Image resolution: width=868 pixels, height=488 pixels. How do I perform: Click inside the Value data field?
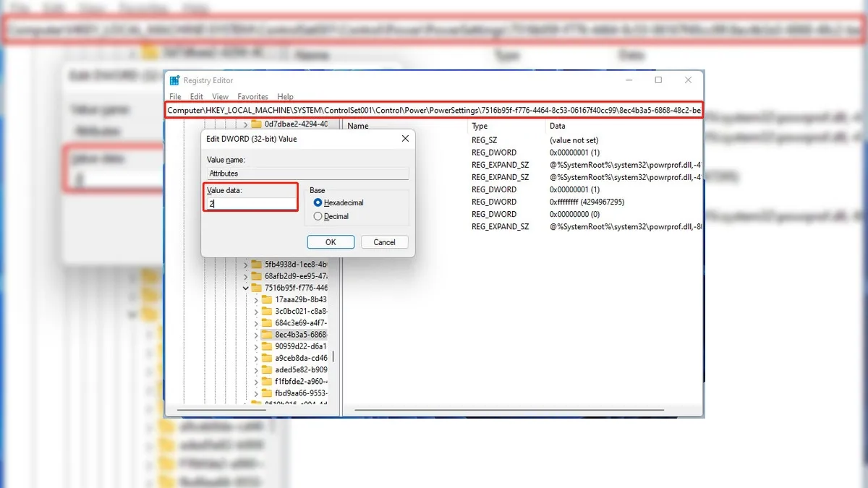[250, 205]
